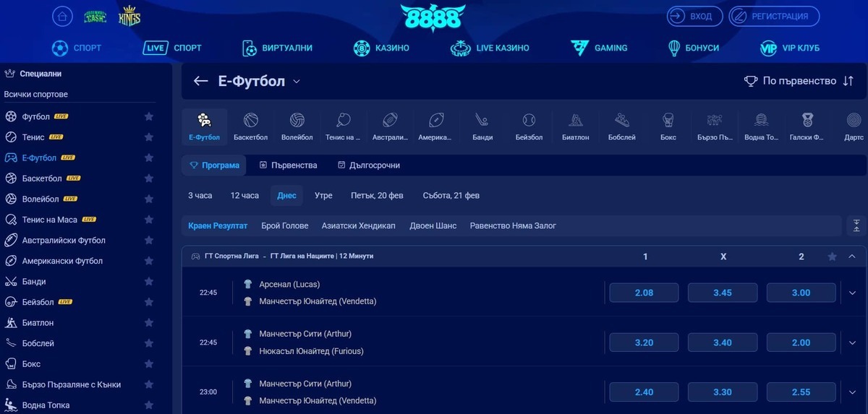Select Австралийски футбол carousel icon

click(390, 127)
